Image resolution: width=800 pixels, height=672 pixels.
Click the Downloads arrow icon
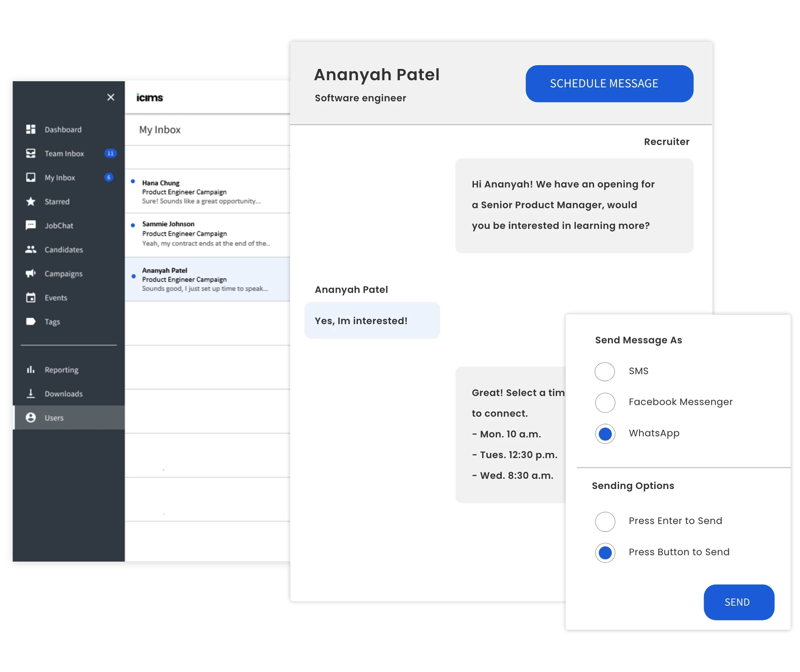click(x=30, y=393)
